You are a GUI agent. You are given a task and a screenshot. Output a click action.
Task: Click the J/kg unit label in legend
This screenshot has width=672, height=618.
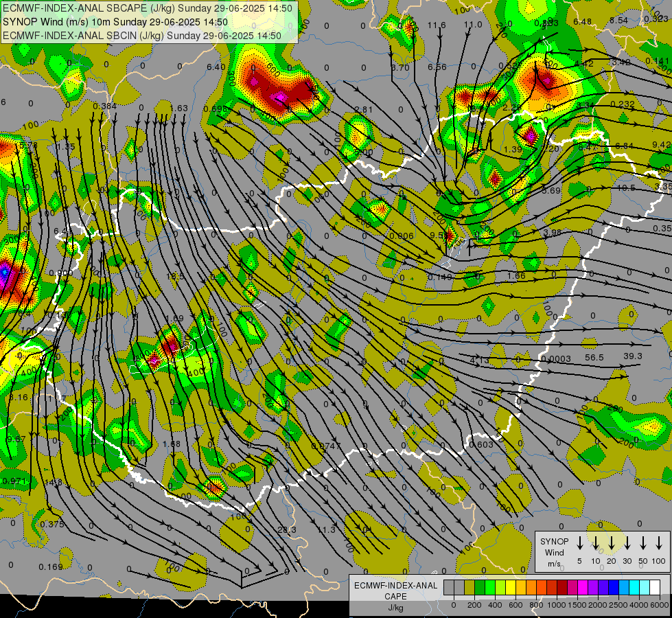click(395, 608)
